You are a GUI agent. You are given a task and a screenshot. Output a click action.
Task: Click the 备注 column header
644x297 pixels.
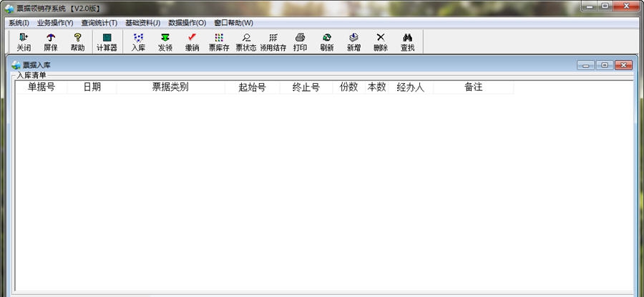(473, 87)
